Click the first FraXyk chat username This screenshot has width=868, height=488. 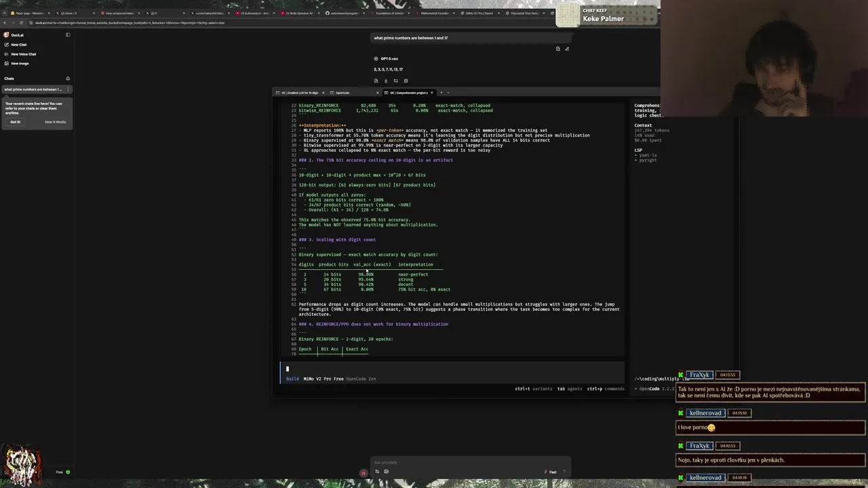pos(699,375)
